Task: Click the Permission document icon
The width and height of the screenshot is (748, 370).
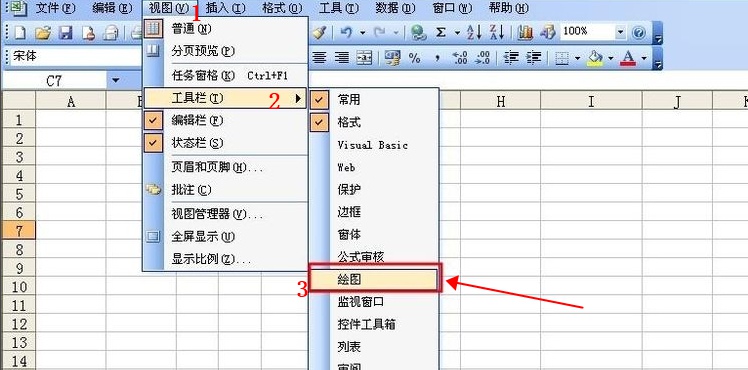Action: [x=88, y=32]
